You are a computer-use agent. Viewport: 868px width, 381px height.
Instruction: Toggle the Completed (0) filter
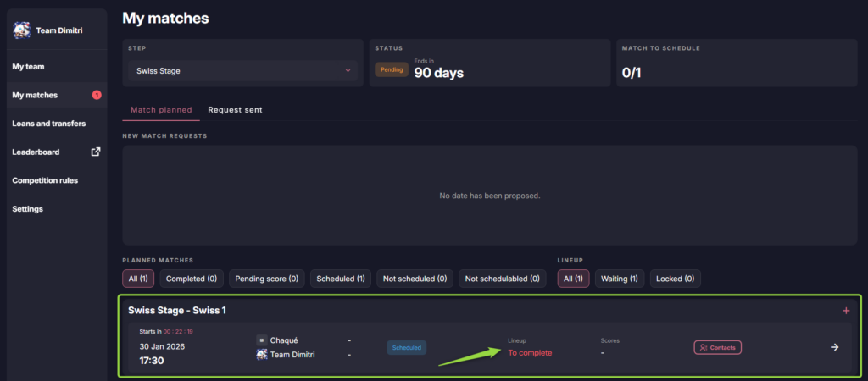[192, 279]
